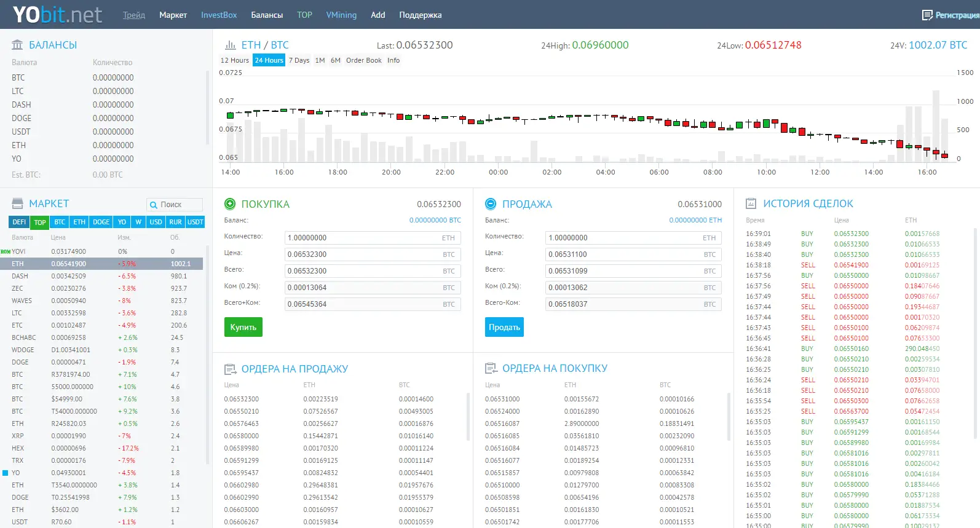This screenshot has width=980, height=528.
Task: Click the sell Цена input field
Action: pos(634,254)
